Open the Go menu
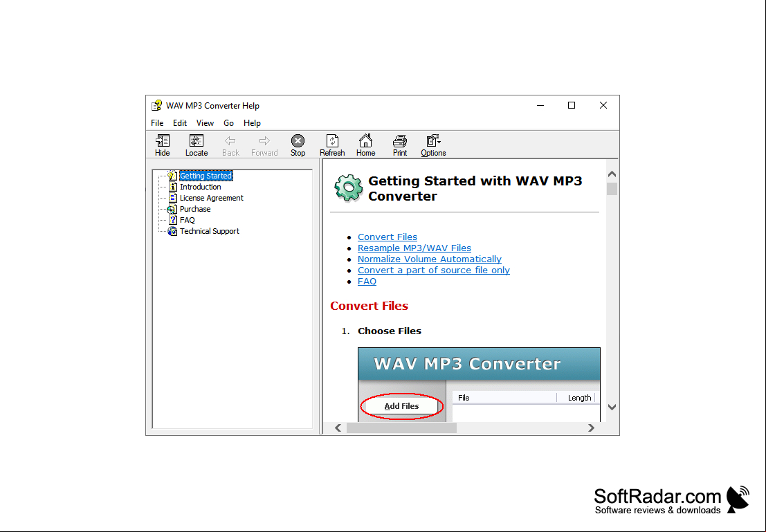Screen dimensions: 766x532 (228, 123)
